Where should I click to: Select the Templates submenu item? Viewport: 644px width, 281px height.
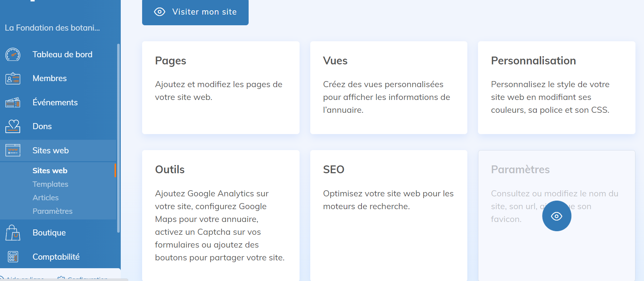(x=50, y=184)
